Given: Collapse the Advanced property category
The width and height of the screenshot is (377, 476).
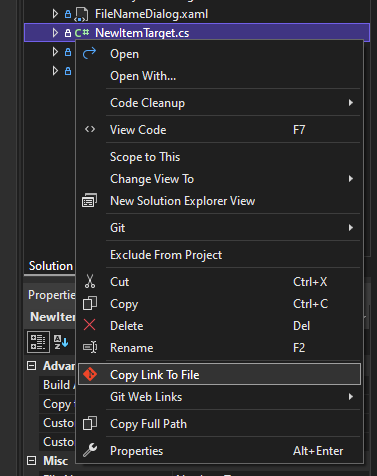Looking at the screenshot, I should coord(31,366).
